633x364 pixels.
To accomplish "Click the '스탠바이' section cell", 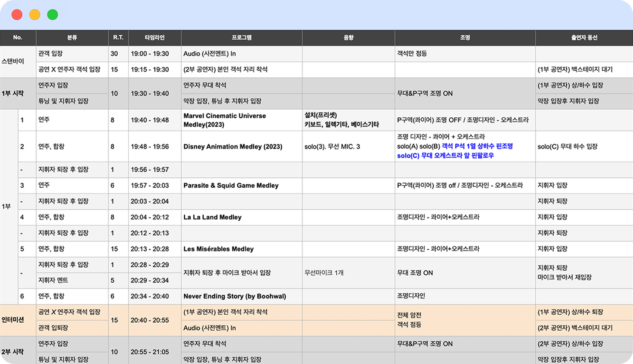I will (18, 62).
